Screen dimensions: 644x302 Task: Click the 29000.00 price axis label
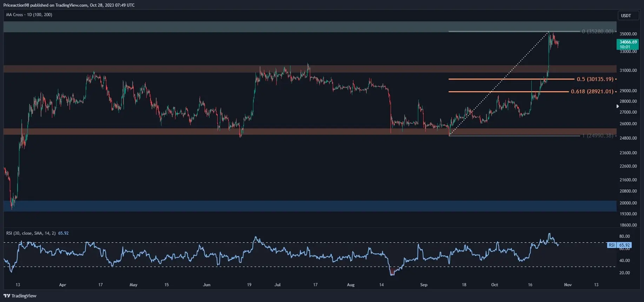628,91
